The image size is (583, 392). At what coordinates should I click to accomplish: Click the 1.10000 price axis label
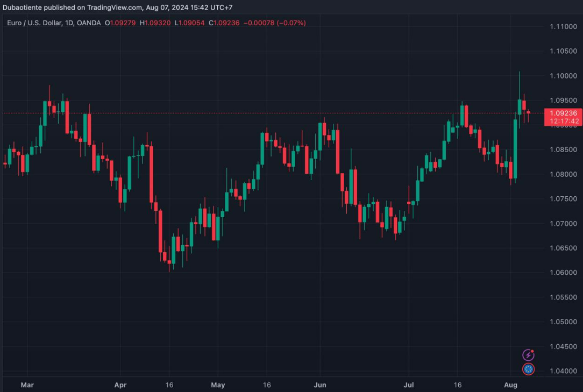563,76
